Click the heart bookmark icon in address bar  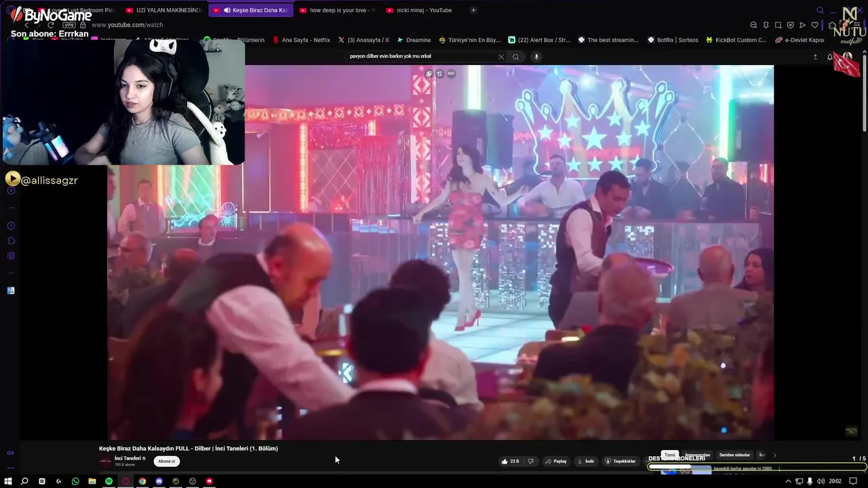(814, 25)
